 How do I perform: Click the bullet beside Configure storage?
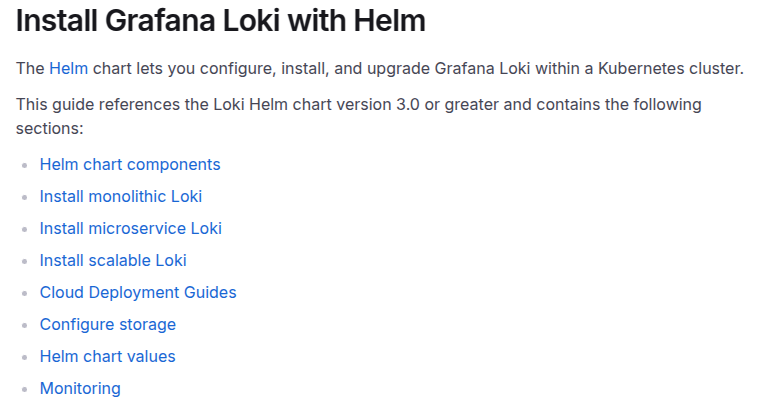pyautogui.click(x=24, y=325)
